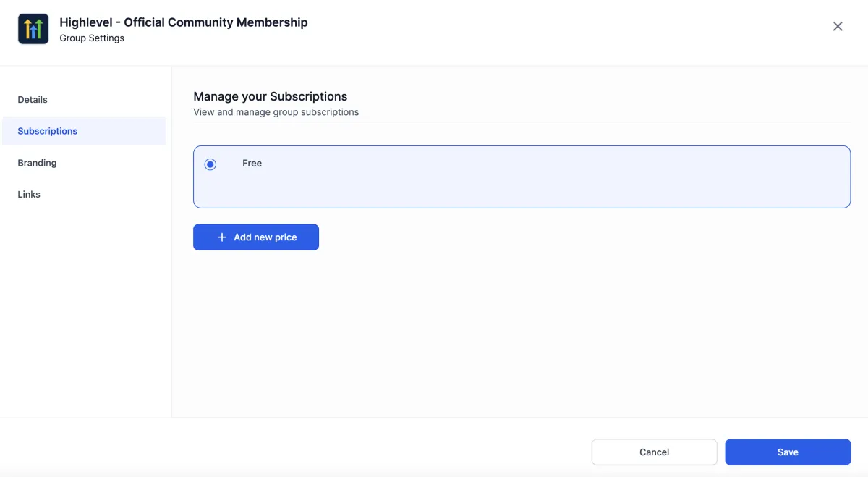Image resolution: width=868 pixels, height=477 pixels.
Task: Go to the Branding section
Action: click(37, 163)
